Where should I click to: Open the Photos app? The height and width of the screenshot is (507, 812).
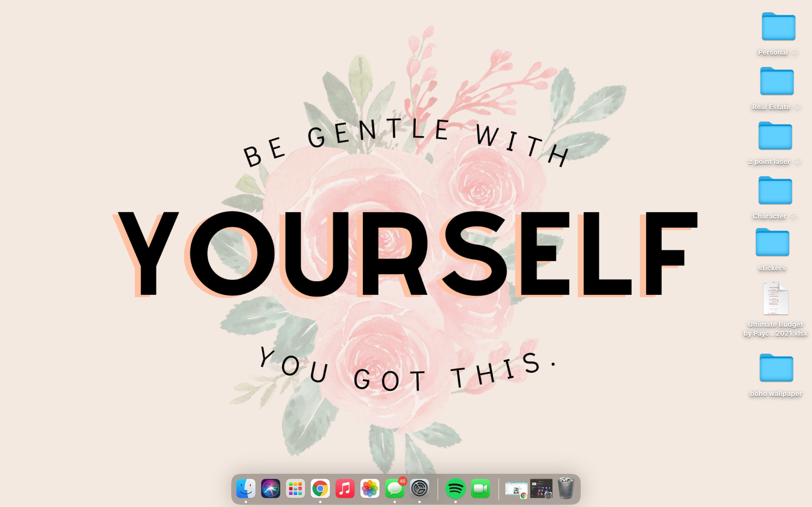[x=370, y=489]
